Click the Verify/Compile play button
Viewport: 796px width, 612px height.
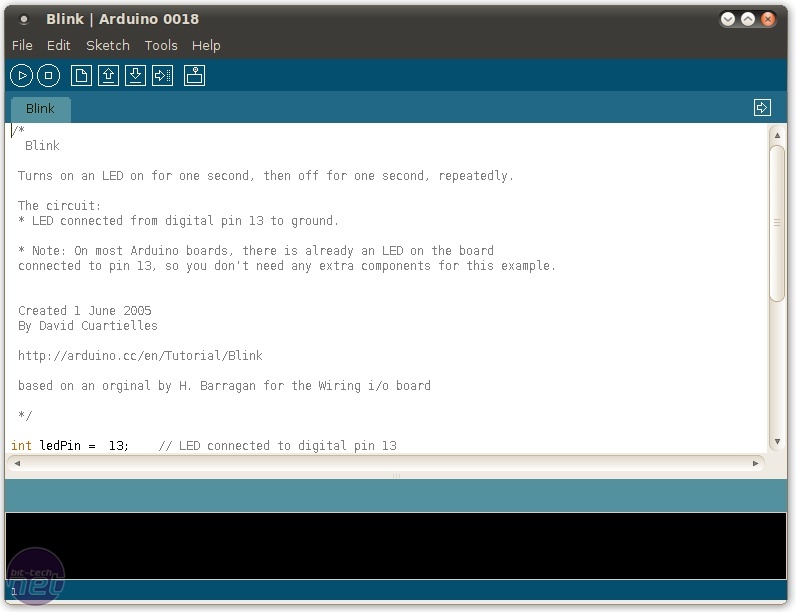(21, 76)
